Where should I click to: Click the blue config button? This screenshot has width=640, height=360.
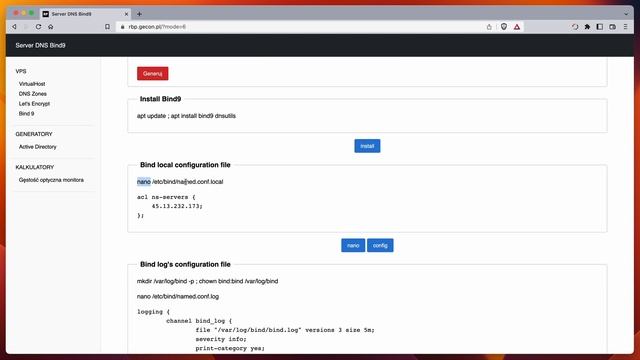pyautogui.click(x=380, y=245)
